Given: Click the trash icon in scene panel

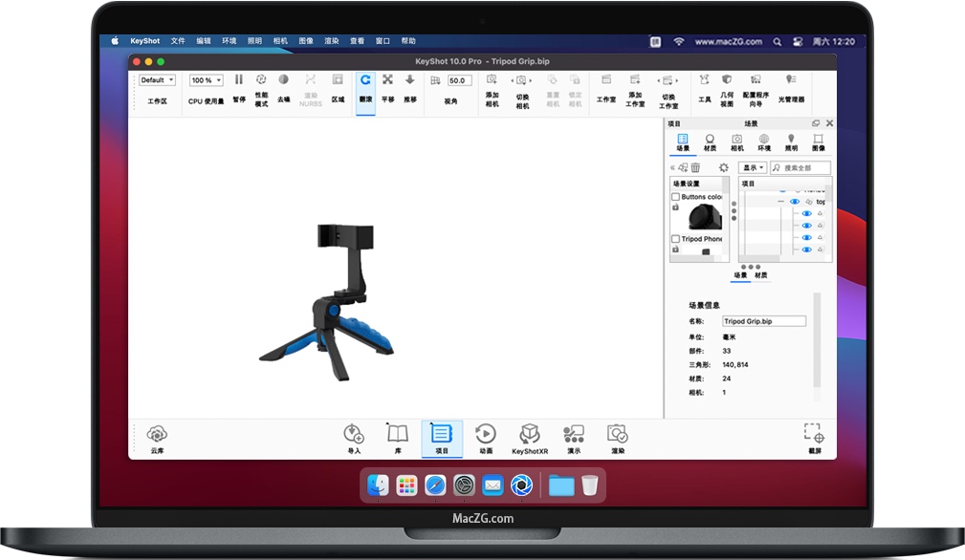Looking at the screenshot, I should coord(695,167).
